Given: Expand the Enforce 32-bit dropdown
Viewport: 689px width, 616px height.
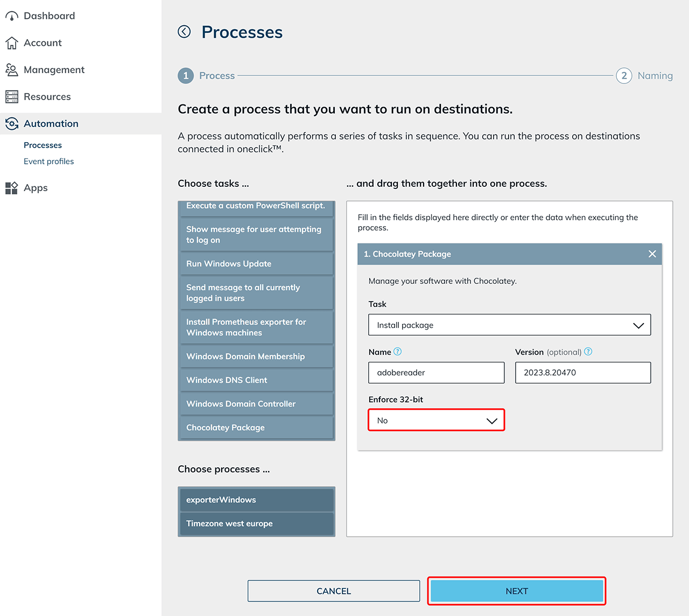Looking at the screenshot, I should click(x=436, y=421).
